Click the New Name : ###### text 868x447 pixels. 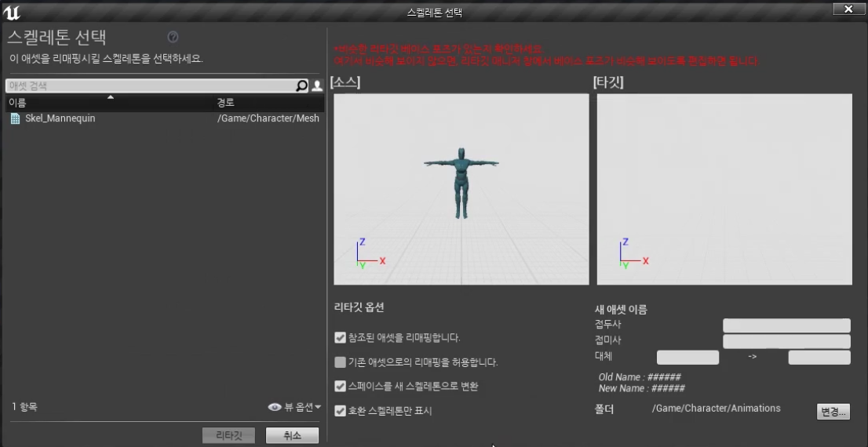click(642, 388)
